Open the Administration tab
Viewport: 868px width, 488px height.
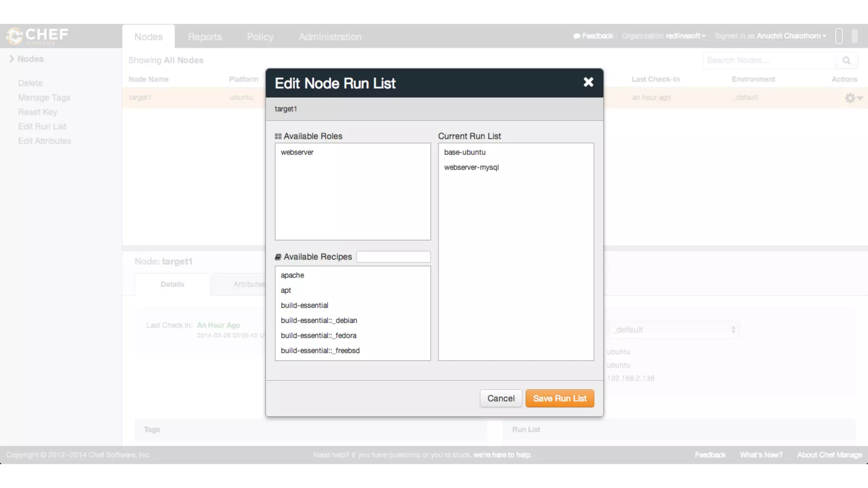click(x=330, y=37)
